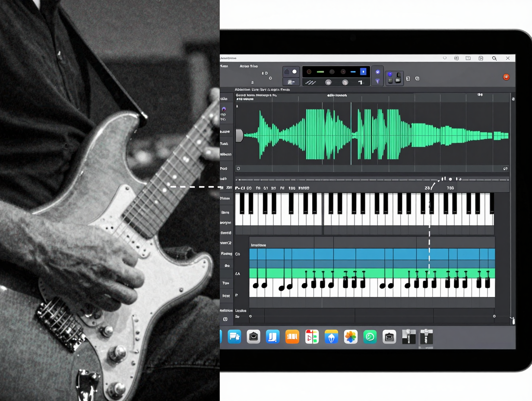Click the orange ring indicator in display panel

[309, 71]
